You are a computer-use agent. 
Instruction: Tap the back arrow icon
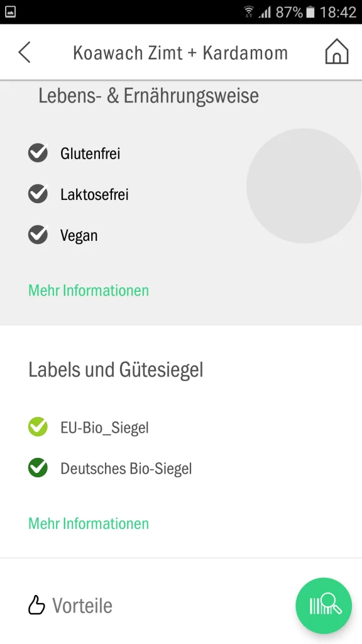click(x=25, y=53)
